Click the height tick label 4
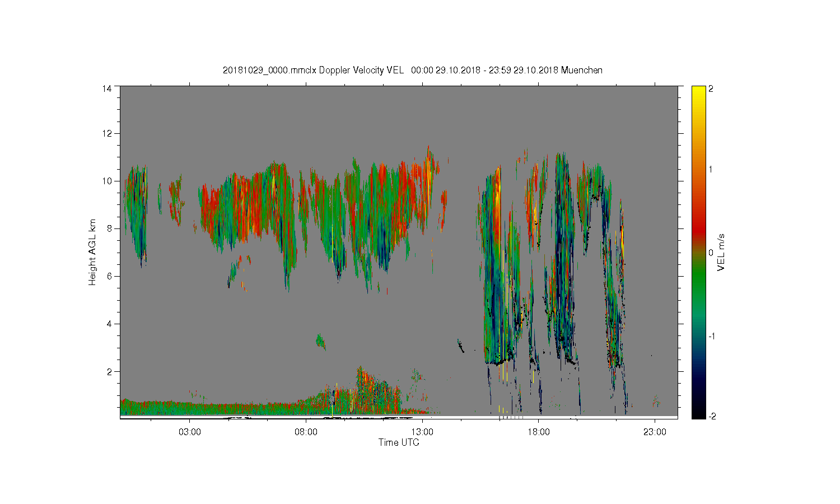This screenshot has width=840, height=504. point(109,324)
